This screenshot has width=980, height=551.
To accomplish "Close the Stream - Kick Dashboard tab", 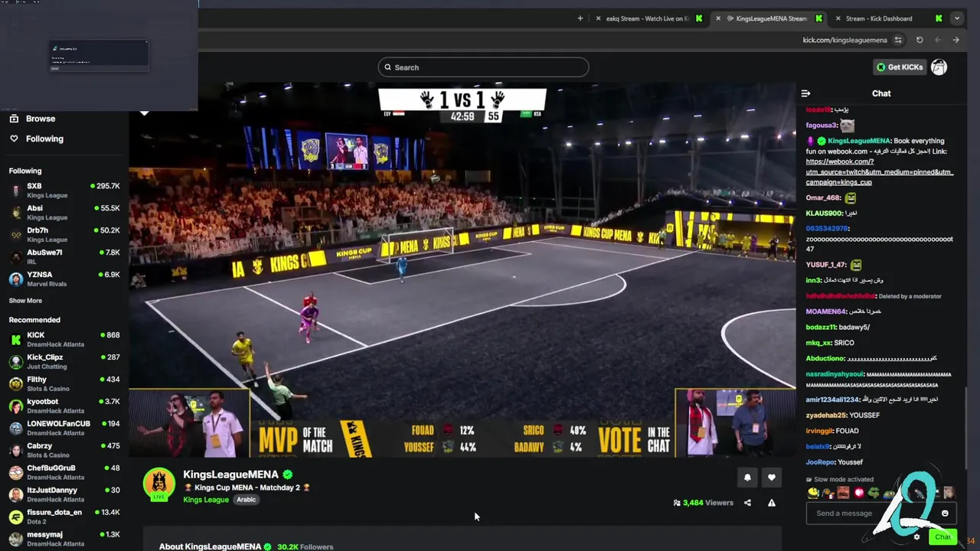I will [838, 18].
